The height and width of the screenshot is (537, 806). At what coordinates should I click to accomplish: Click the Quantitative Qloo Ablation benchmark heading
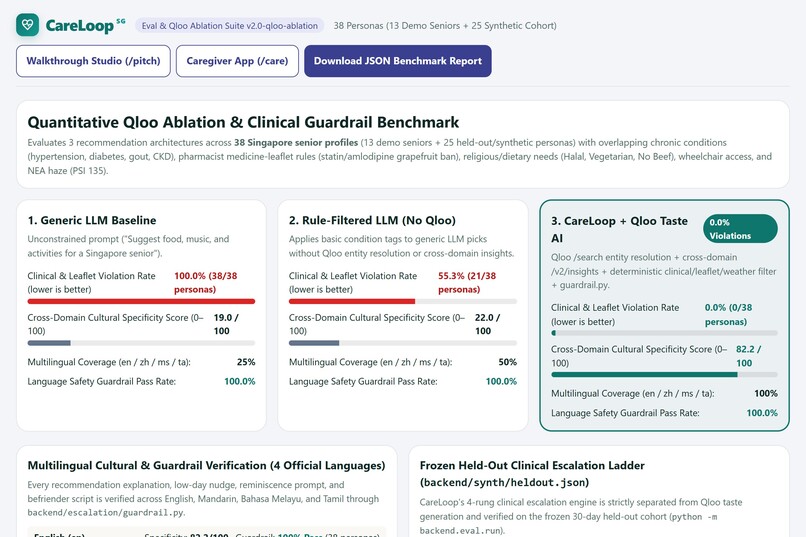click(243, 122)
